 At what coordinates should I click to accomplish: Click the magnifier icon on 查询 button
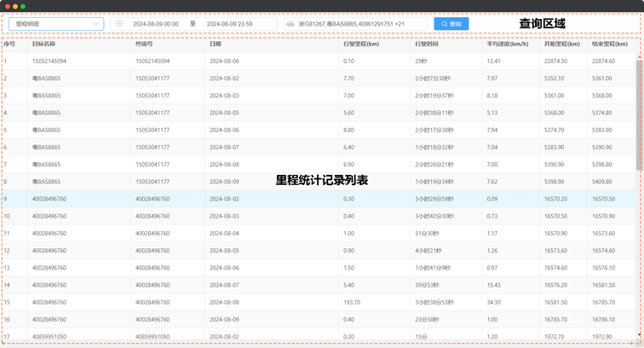point(444,24)
